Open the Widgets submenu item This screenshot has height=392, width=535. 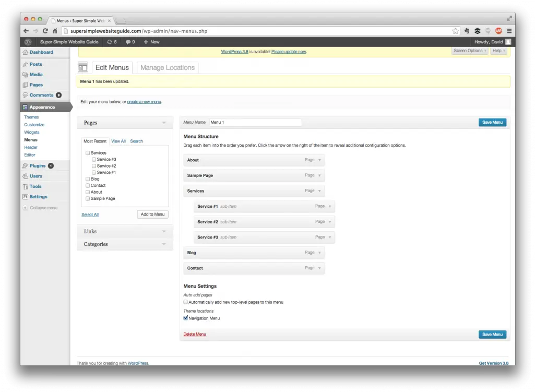32,132
